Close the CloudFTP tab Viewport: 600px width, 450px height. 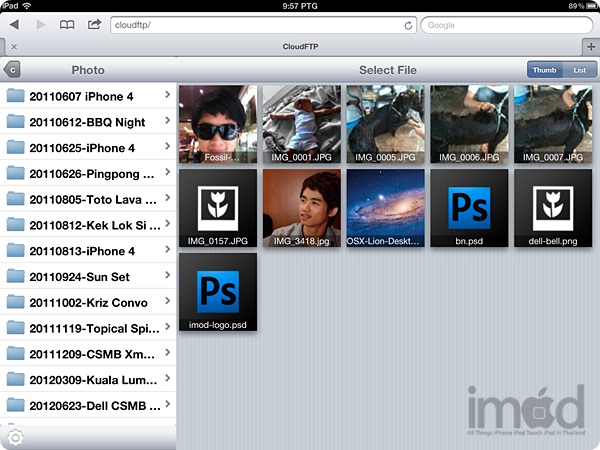coord(13,46)
